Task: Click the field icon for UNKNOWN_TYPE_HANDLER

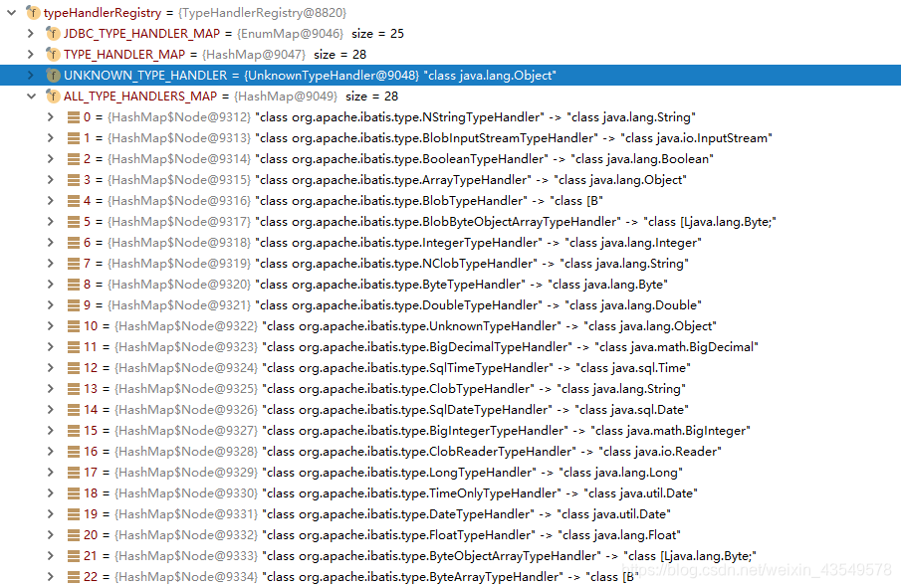Action: tap(53, 75)
